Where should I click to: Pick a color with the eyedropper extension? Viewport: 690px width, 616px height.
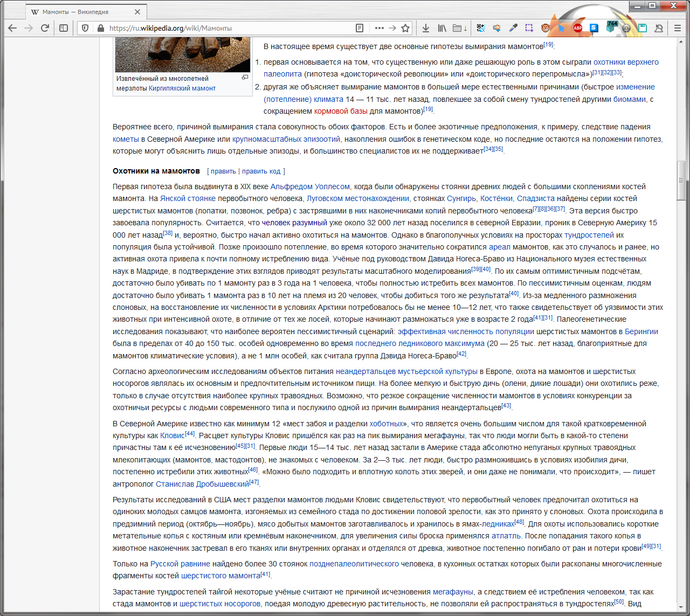click(x=513, y=28)
